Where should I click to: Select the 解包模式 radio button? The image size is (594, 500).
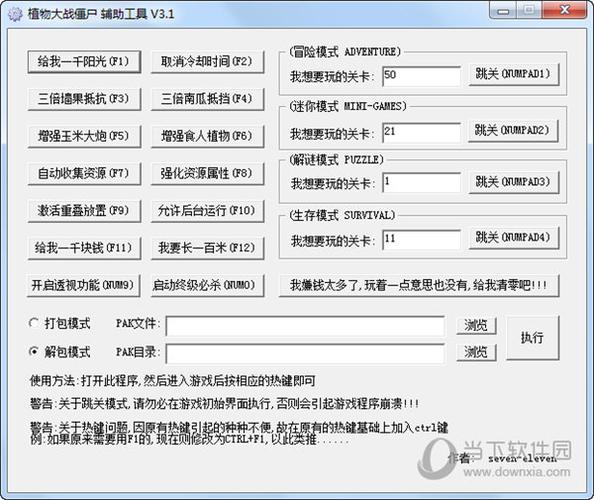[x=34, y=352]
